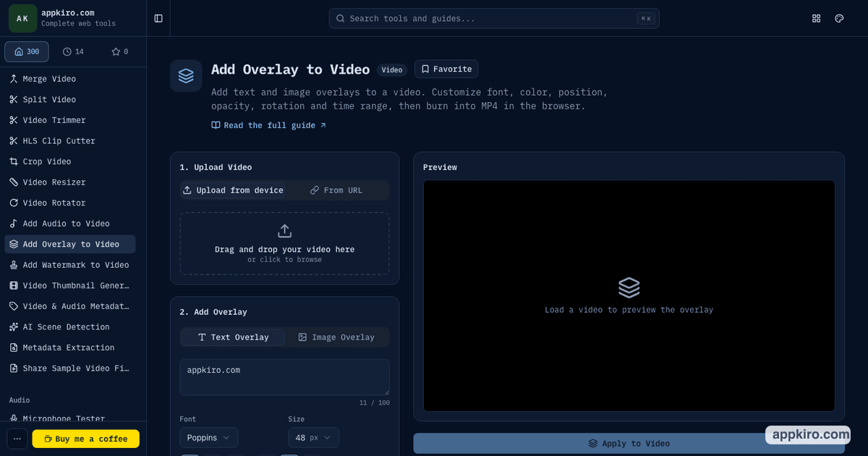868x456 pixels.
Task: Select the Image Overlay tab
Action: click(x=336, y=337)
